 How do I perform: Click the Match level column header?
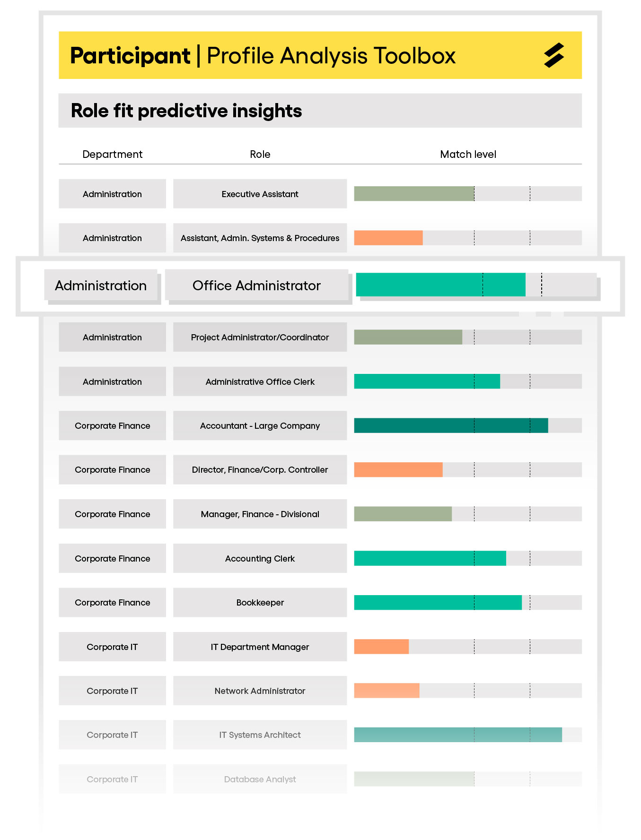tap(468, 154)
